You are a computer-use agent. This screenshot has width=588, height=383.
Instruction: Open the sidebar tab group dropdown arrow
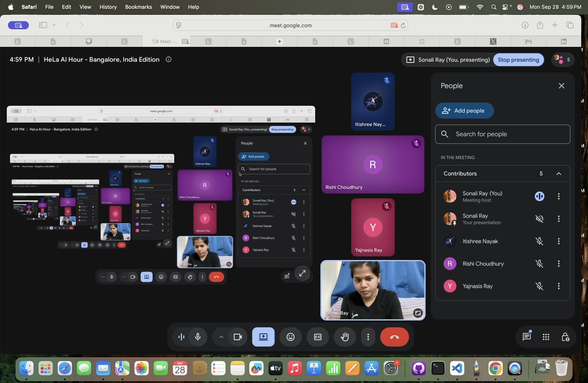tap(54, 25)
